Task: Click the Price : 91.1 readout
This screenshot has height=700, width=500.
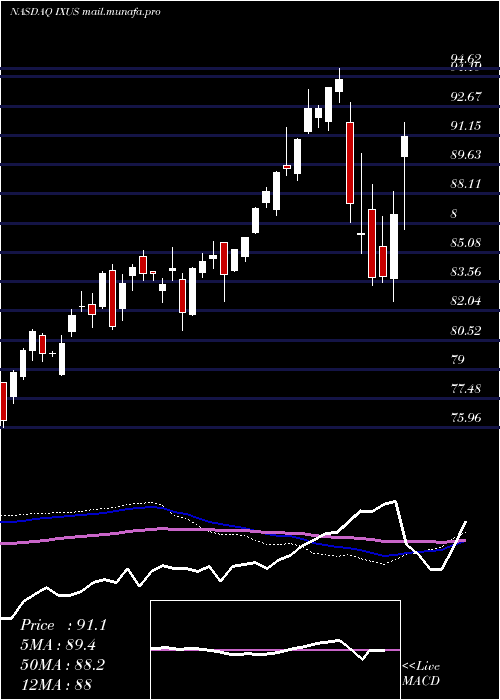Action: (x=63, y=625)
